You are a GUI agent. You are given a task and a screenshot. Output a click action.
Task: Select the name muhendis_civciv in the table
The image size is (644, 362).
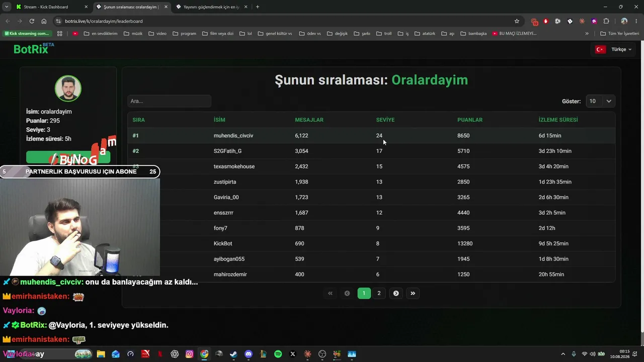pyautogui.click(x=233, y=136)
